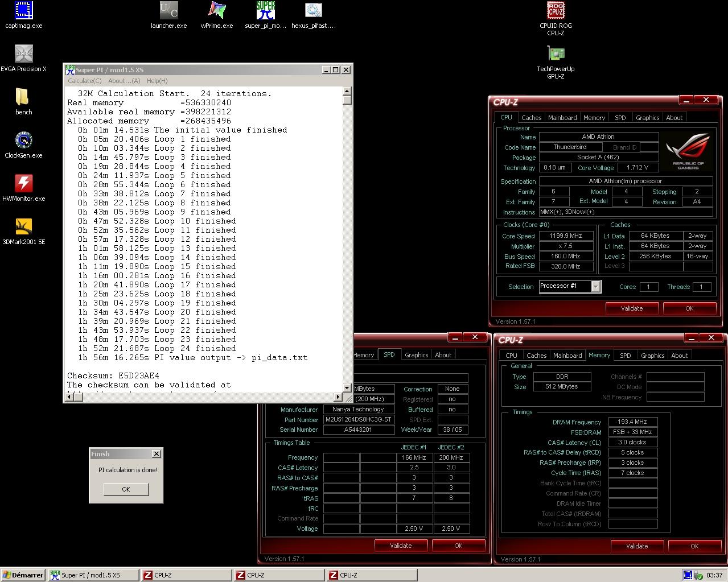Launch EVGA Precision X shortcut
728x582 pixels.
23,58
